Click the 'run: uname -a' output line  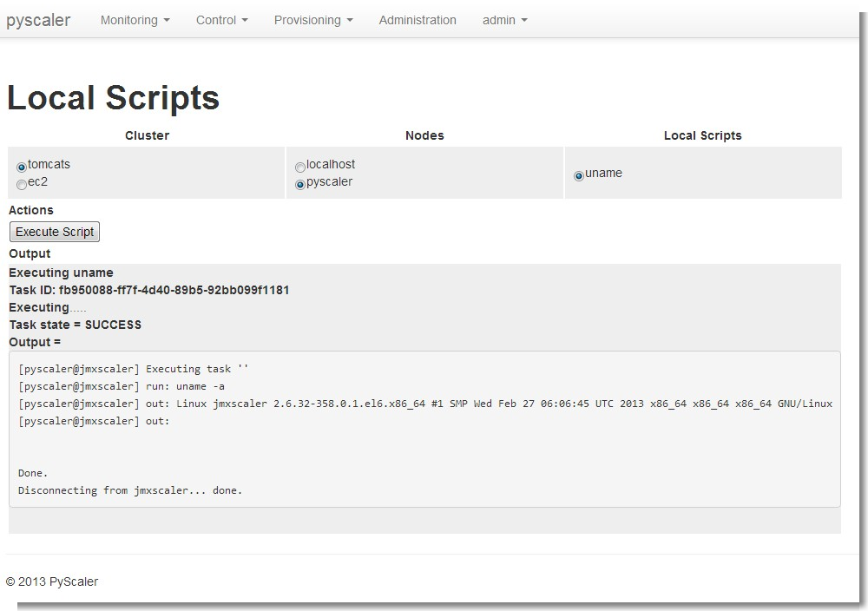(122, 386)
